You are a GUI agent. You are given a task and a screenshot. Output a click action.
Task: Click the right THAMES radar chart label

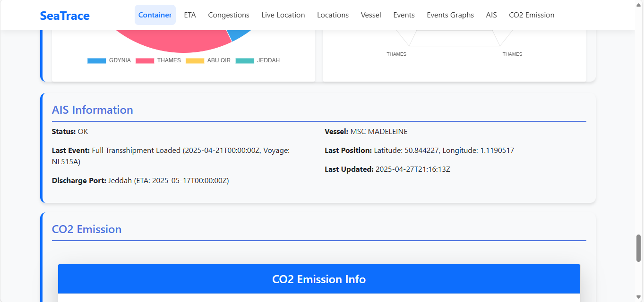512,54
